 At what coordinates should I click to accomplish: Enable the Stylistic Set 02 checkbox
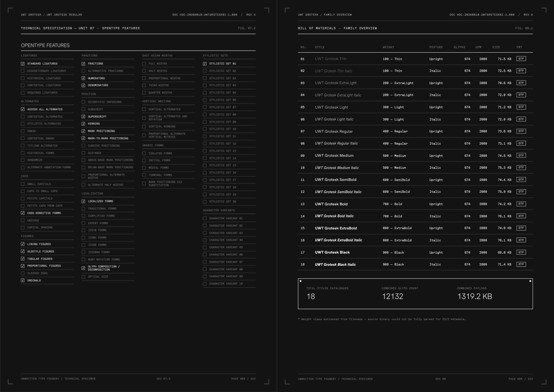coord(205,71)
